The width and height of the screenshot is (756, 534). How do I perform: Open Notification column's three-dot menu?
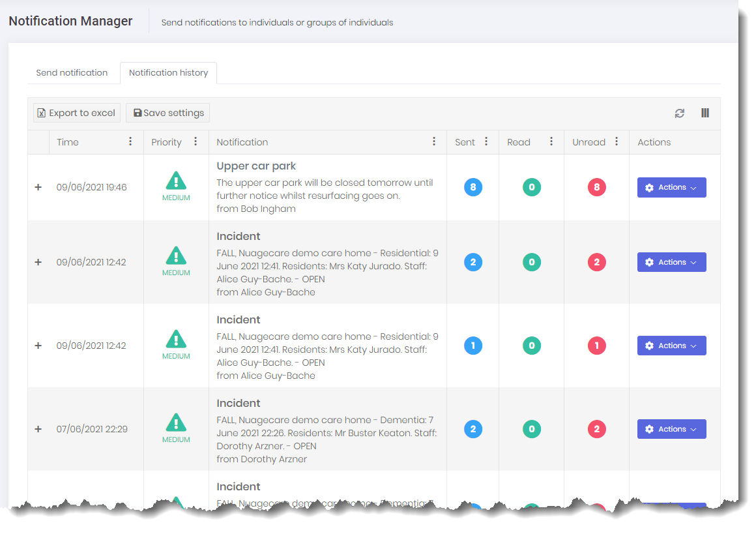(x=434, y=141)
